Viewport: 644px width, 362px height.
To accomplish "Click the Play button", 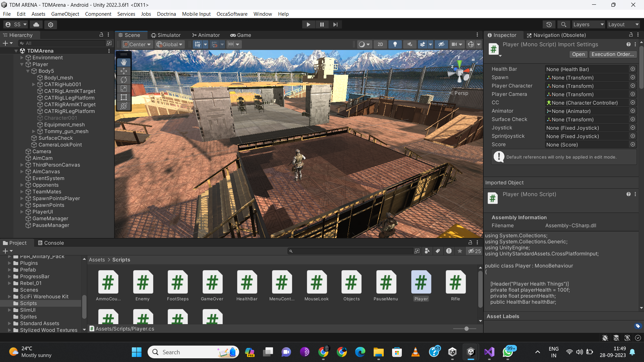I will coord(308,24).
